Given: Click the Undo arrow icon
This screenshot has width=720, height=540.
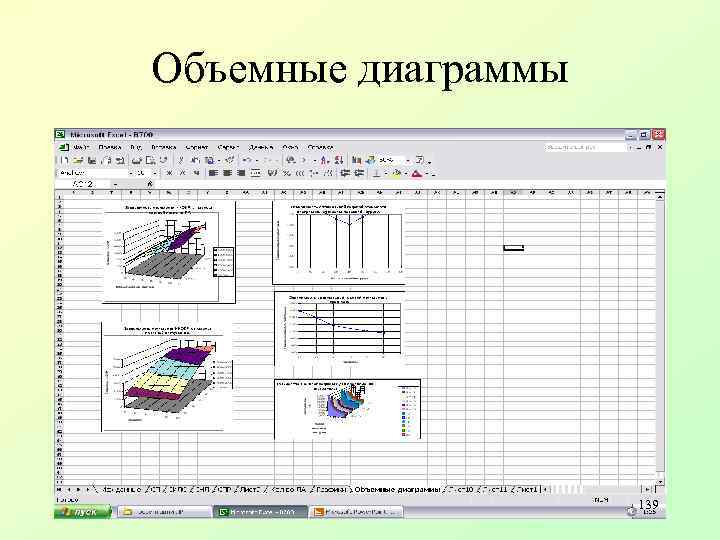Looking at the screenshot, I should [x=247, y=160].
